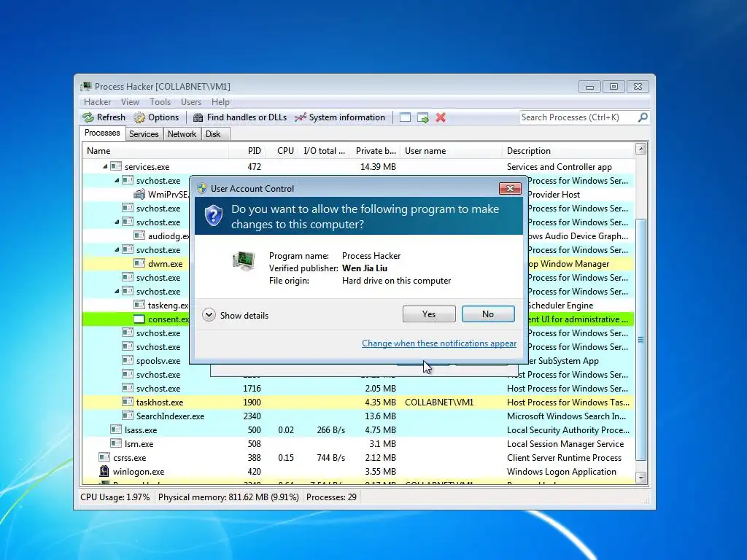
Task: Sort by I/O total column header
Action: (323, 151)
